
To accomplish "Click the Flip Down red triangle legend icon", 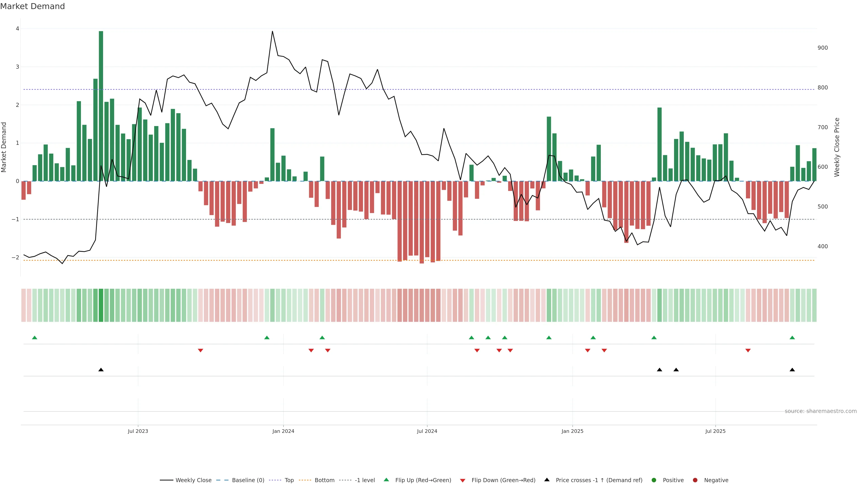I will (462, 481).
